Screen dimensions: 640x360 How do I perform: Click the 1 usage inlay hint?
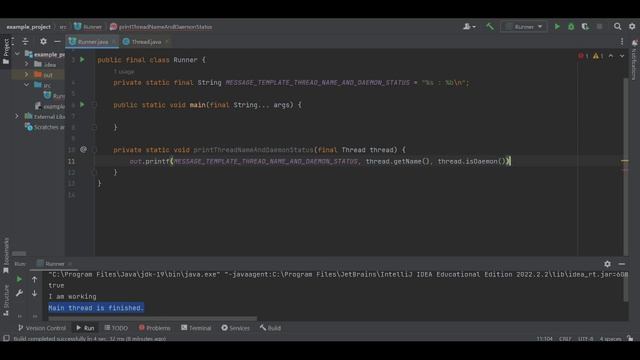pos(124,71)
